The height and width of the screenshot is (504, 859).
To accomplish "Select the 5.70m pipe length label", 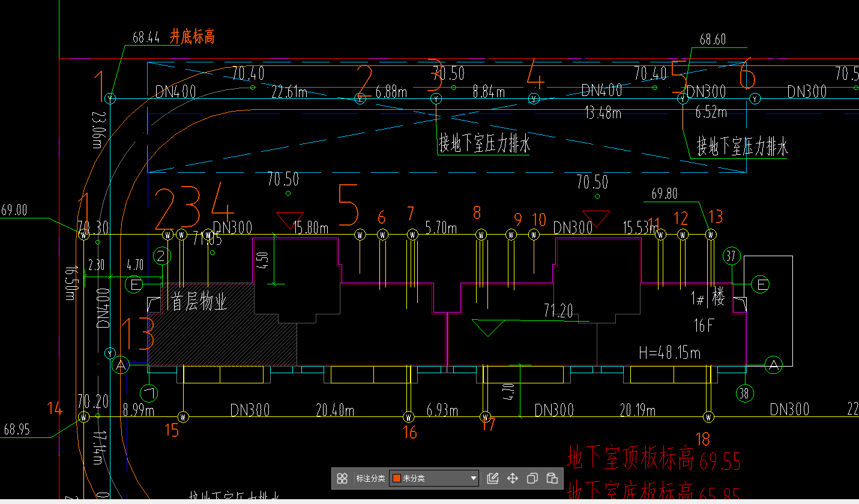I will [441, 228].
